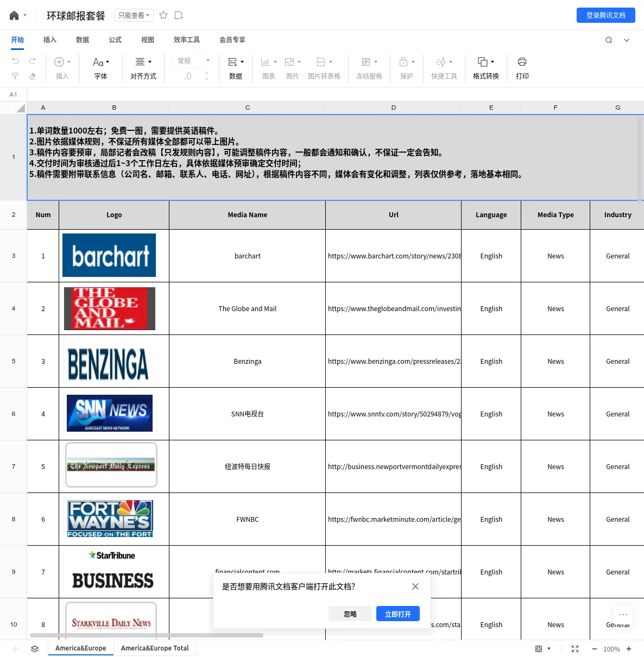
Task: Go to the home icon in the title bar
Action: [14, 15]
